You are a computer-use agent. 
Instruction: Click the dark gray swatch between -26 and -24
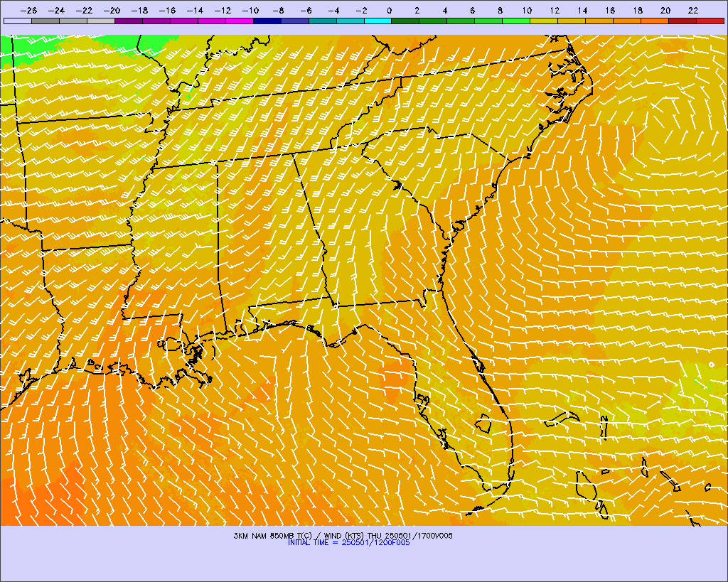tap(45, 21)
